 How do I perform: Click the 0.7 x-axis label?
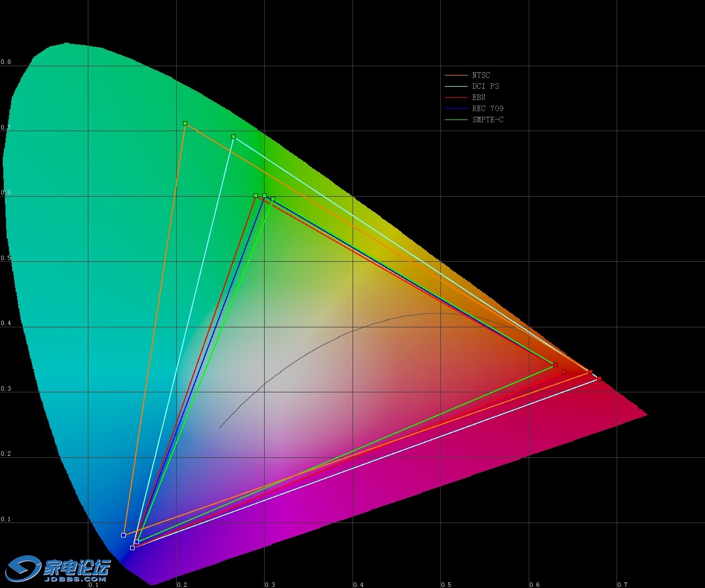pos(622,584)
